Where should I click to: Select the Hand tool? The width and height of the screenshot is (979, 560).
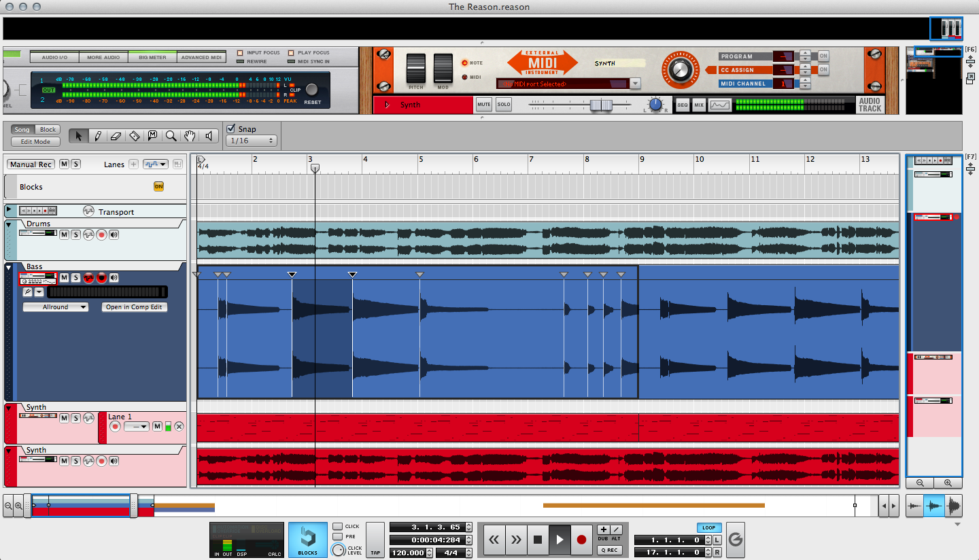coord(190,136)
